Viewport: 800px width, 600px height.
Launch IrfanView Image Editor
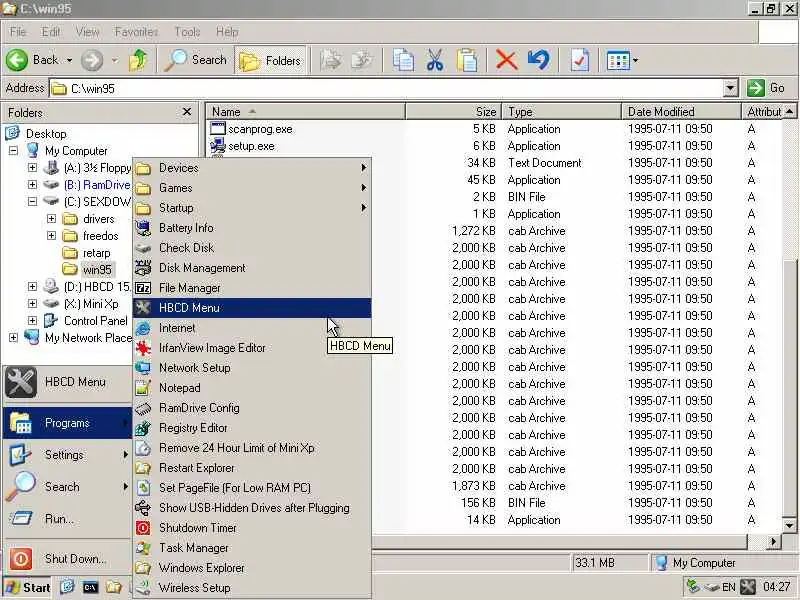coord(252,348)
